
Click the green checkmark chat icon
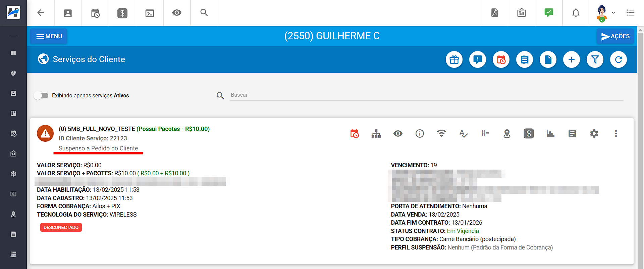click(x=549, y=13)
